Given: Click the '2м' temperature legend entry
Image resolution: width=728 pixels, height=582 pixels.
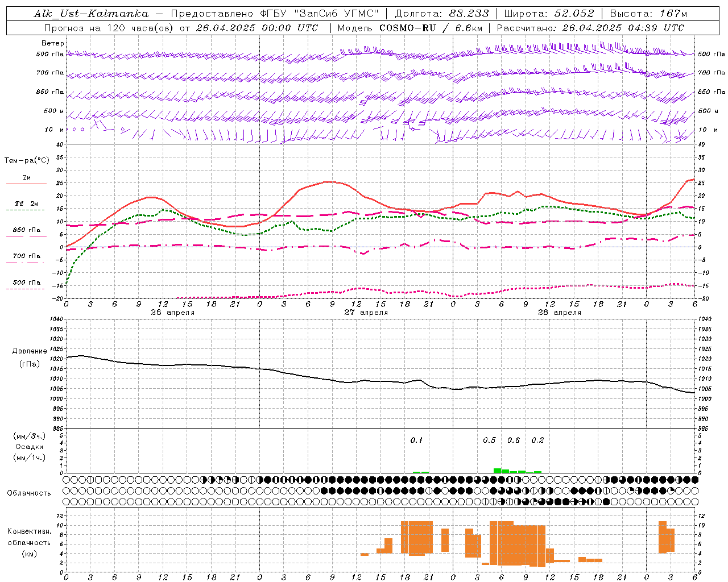Looking at the screenshot, I should click(x=27, y=178).
